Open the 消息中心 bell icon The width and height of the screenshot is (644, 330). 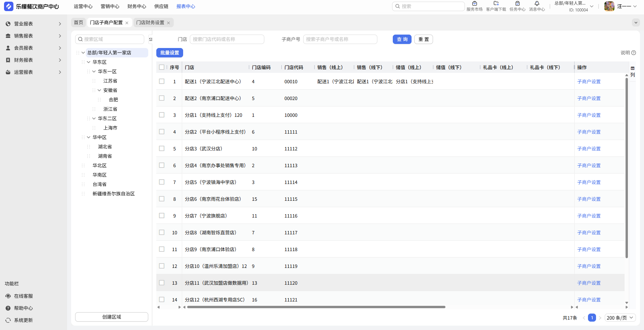click(537, 4)
